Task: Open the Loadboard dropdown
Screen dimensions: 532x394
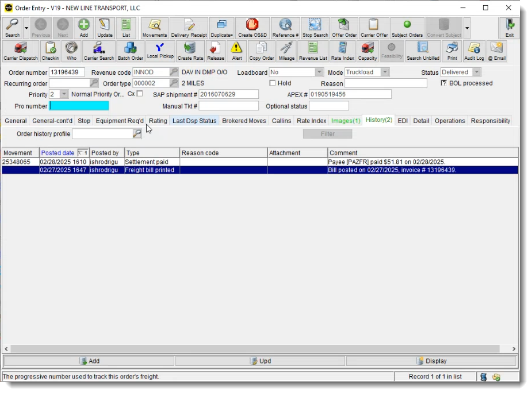Action: pyautogui.click(x=320, y=72)
